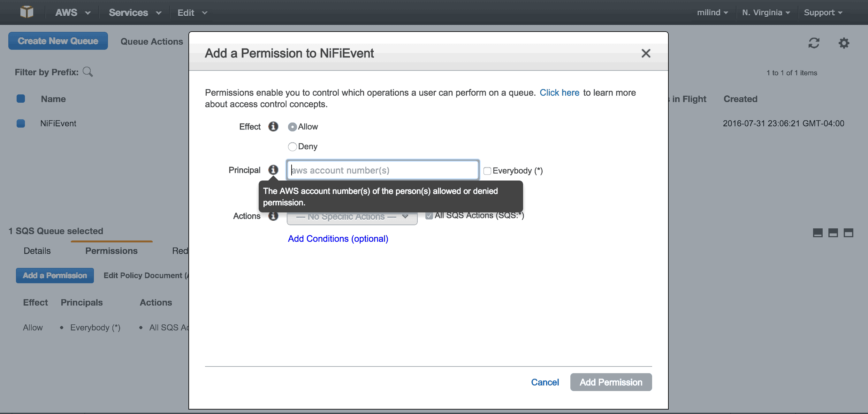Image resolution: width=868 pixels, height=414 pixels.
Task: Open the SQS settings gear icon
Action: tap(844, 43)
